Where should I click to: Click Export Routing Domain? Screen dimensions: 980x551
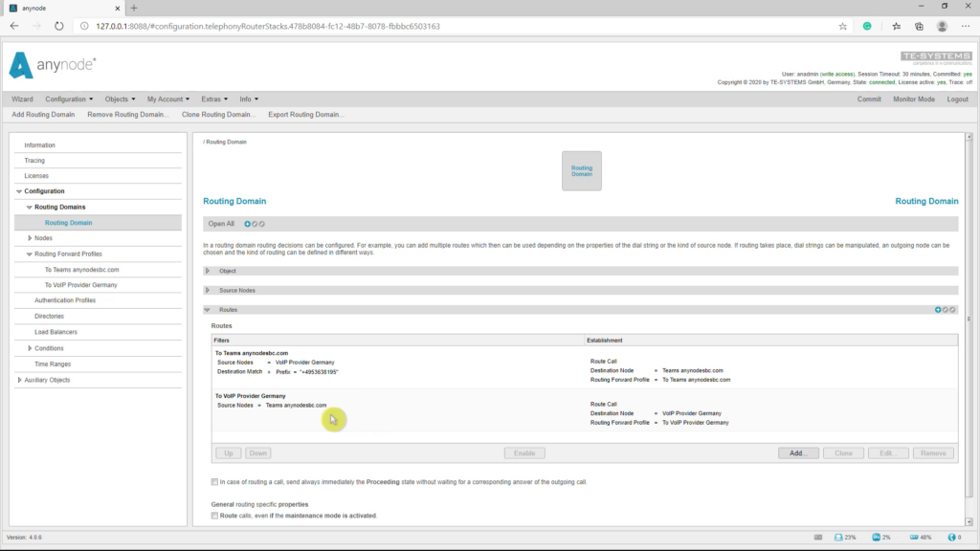point(305,115)
